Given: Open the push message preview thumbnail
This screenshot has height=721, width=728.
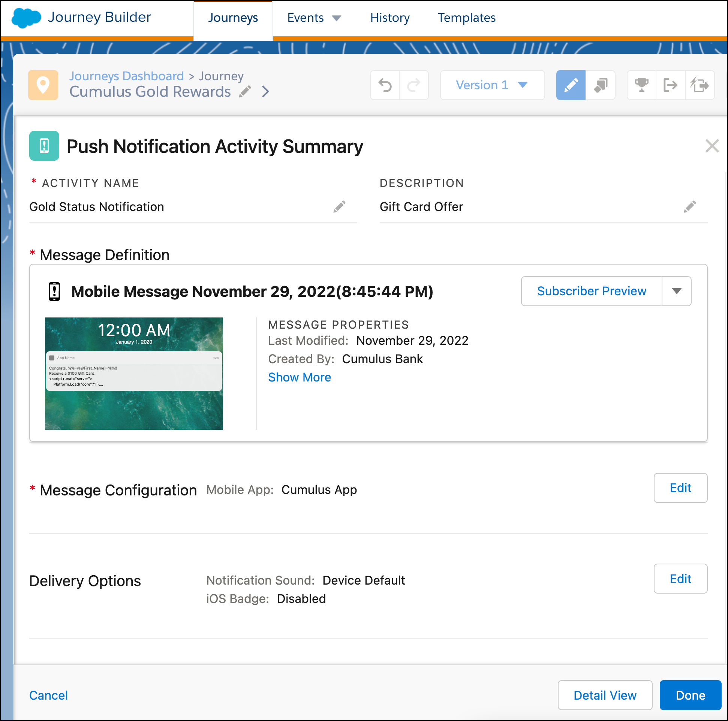Looking at the screenshot, I should point(134,373).
